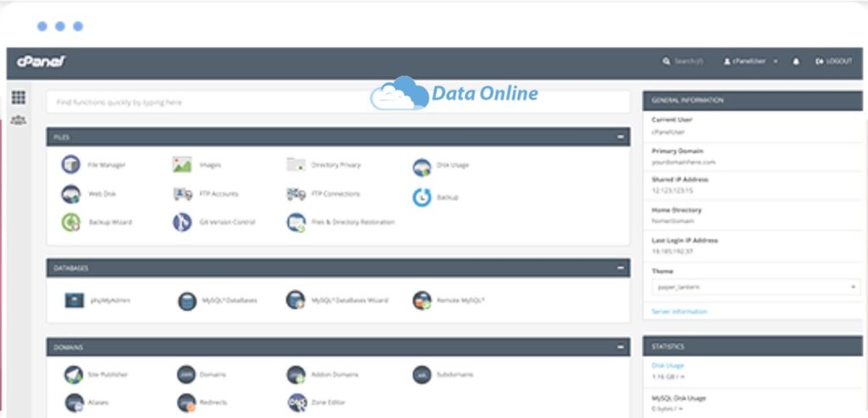Open the File Manager icon
The image size is (868, 418).
pyautogui.click(x=70, y=164)
